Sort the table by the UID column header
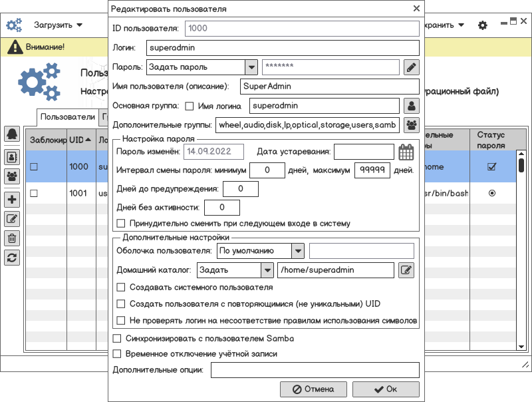Screen dimensions: 532x402 80,140
